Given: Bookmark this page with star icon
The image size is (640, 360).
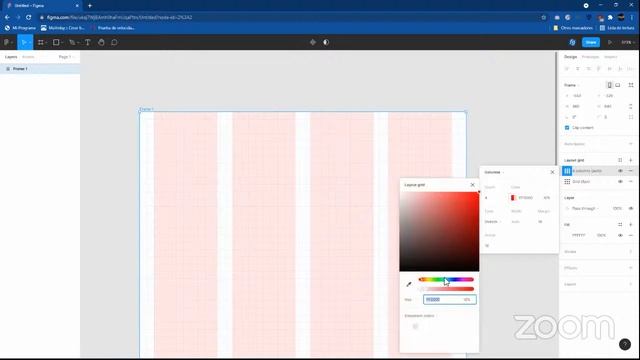Looking at the screenshot, I should click(x=544, y=18).
